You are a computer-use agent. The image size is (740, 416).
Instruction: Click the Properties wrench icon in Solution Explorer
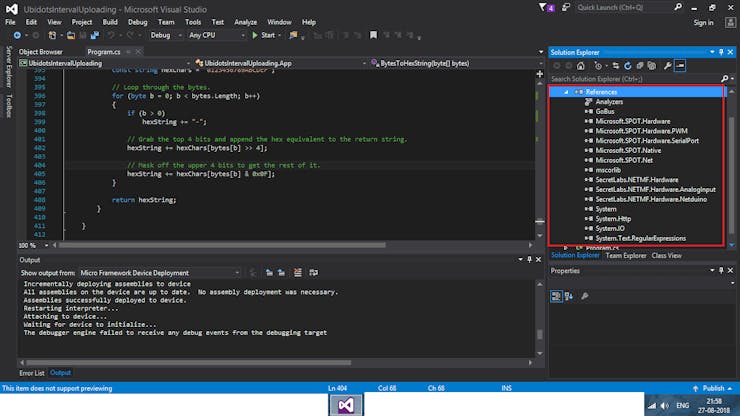667,66
